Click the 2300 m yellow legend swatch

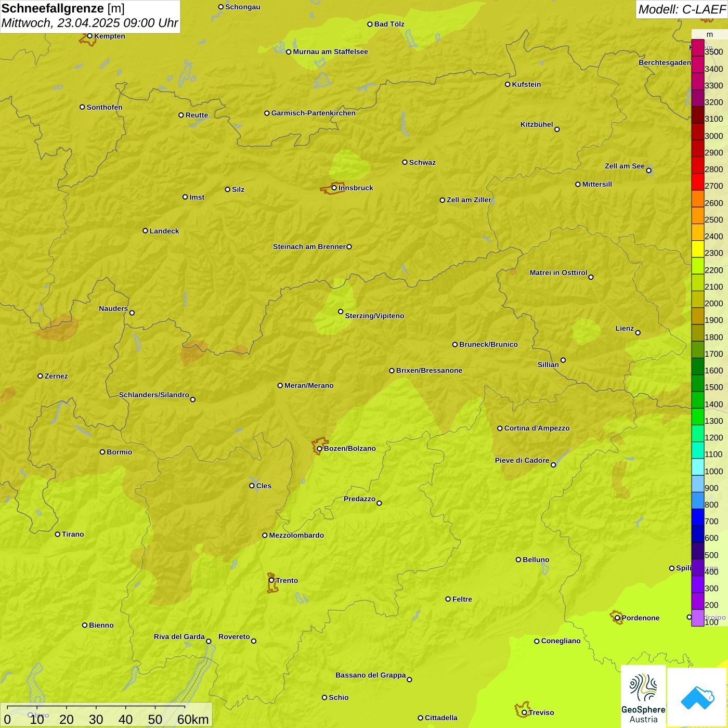tap(698, 249)
